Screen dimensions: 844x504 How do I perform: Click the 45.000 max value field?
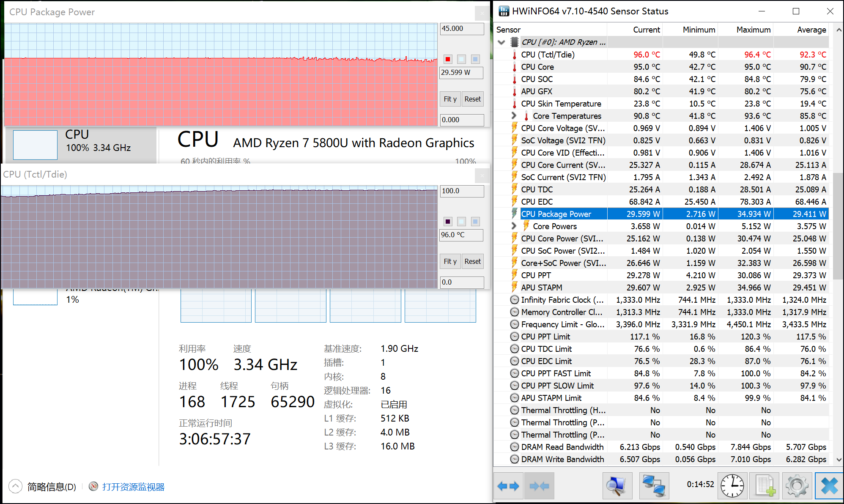[461, 29]
